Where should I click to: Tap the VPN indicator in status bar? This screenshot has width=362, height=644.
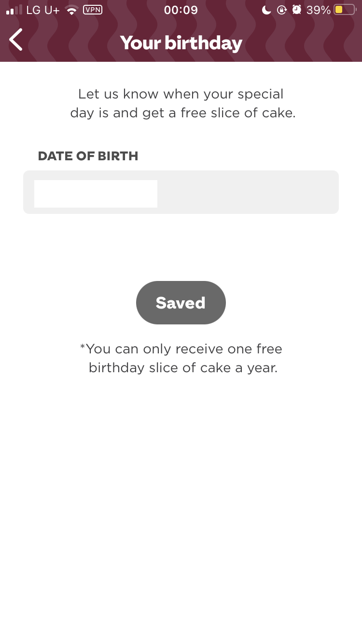click(93, 10)
